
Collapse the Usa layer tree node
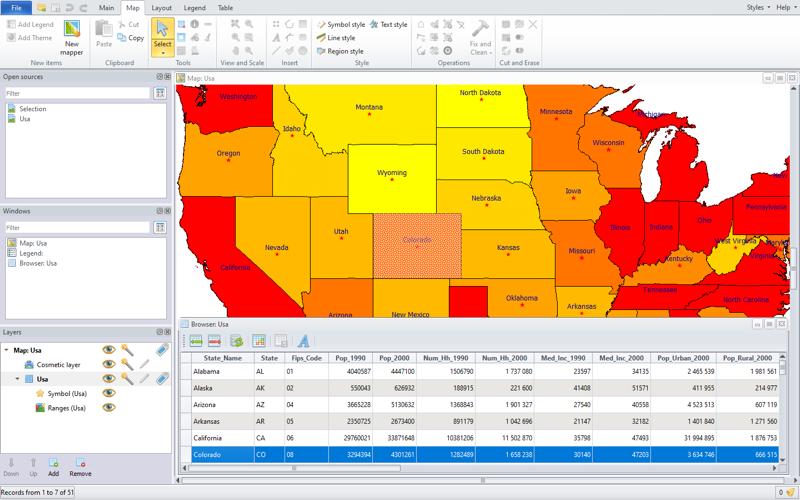(17, 379)
